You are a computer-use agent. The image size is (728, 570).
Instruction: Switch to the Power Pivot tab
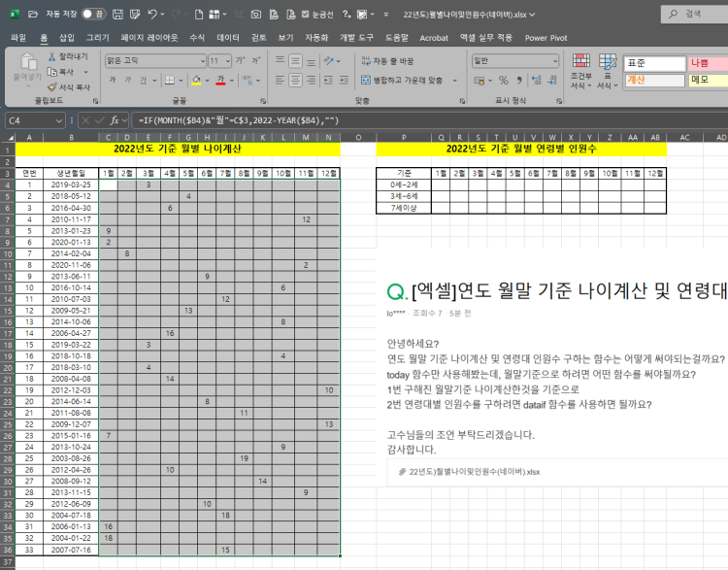coord(546,38)
